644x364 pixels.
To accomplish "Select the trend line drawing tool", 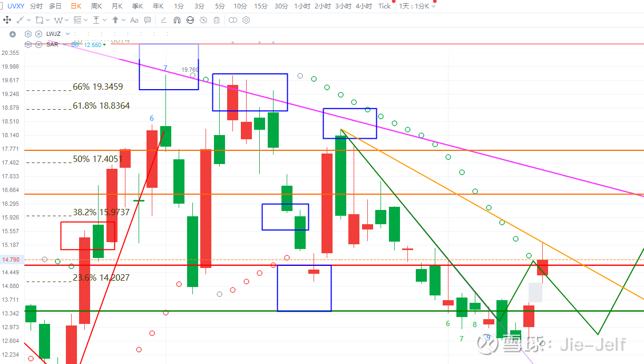I will 20,20.
